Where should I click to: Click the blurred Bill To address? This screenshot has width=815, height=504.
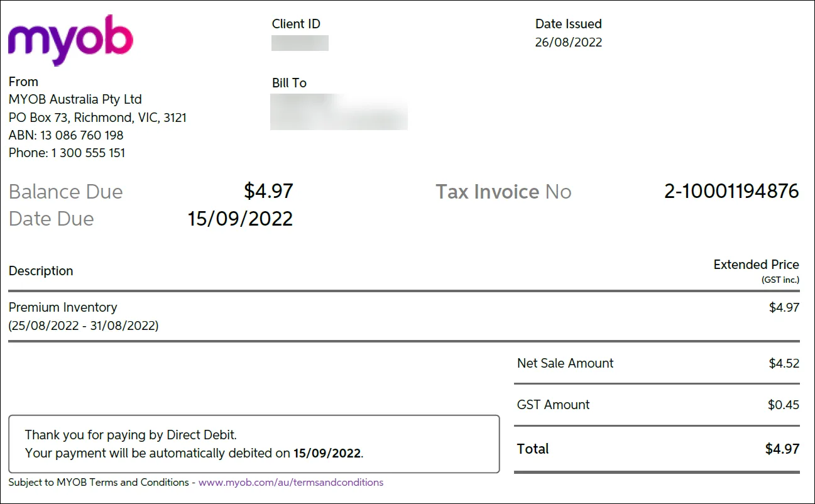pos(339,112)
